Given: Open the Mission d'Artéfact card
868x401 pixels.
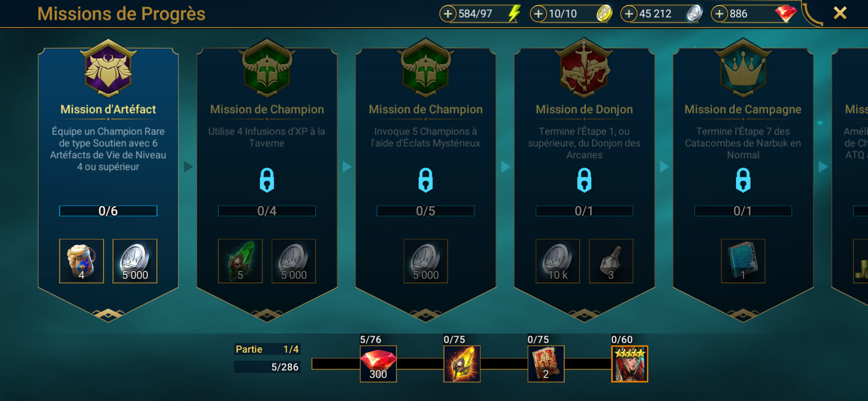Looking at the screenshot, I should click(108, 182).
